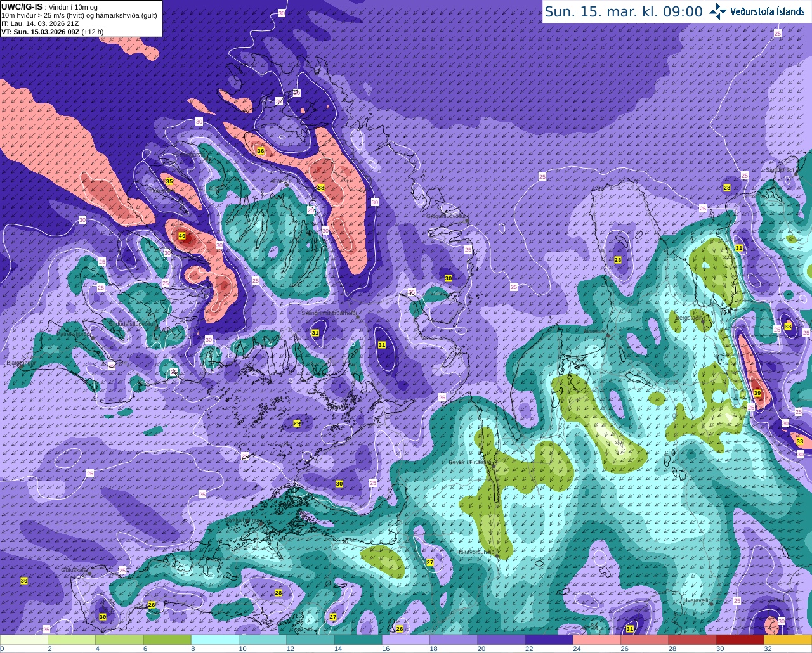Click the 16–18 m/s light lavender legend swatch
The height and width of the screenshot is (653, 812).
[406, 640]
